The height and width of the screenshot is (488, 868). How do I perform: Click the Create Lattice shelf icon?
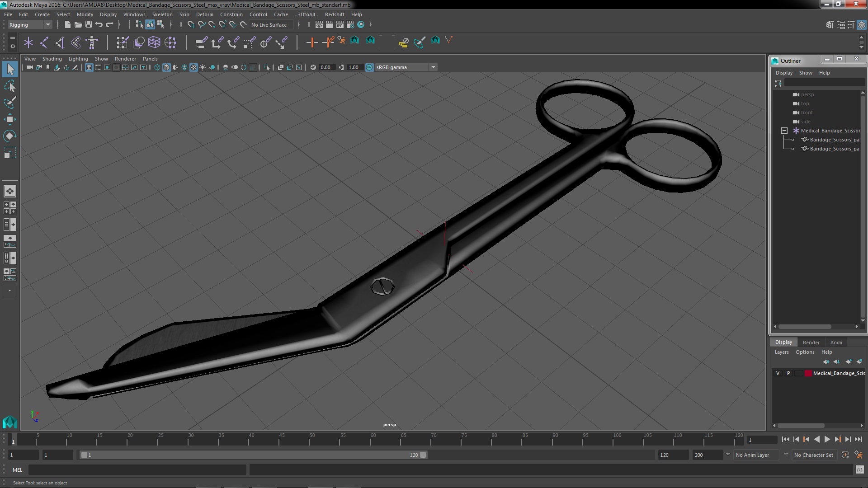pos(154,42)
